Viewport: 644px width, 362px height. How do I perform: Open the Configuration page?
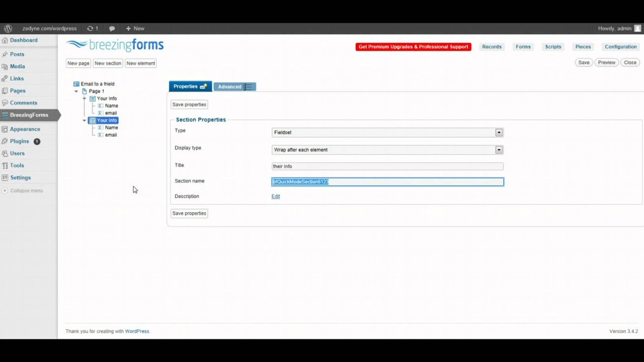(x=621, y=47)
